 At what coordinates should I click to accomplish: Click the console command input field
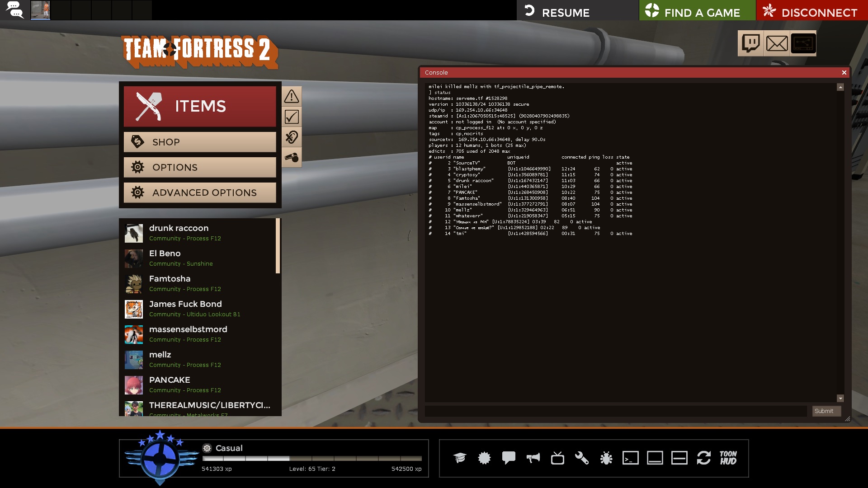pos(615,411)
